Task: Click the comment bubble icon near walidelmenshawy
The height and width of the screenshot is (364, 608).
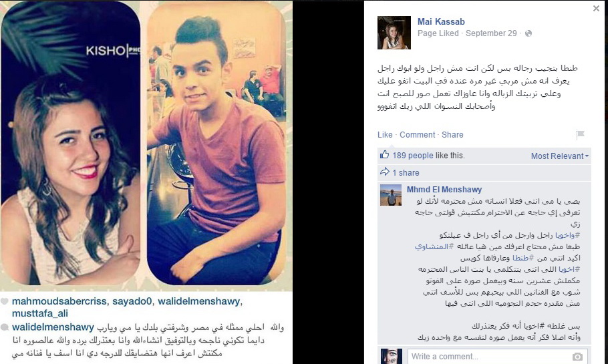Action: coord(4,327)
